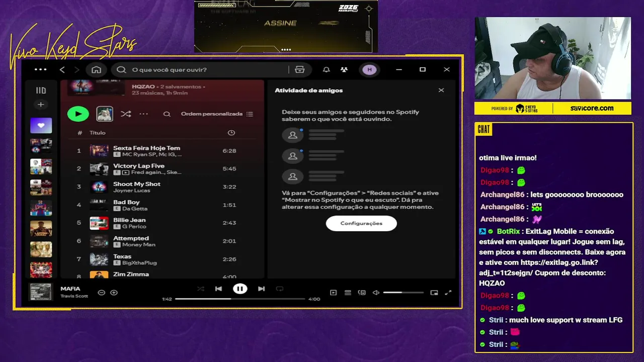Seek on the song progress bar
The image size is (644, 362).
[x=240, y=299]
